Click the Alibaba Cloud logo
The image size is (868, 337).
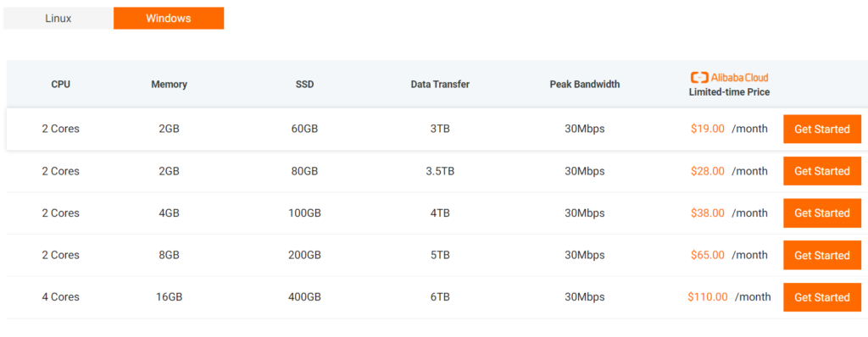[729, 77]
